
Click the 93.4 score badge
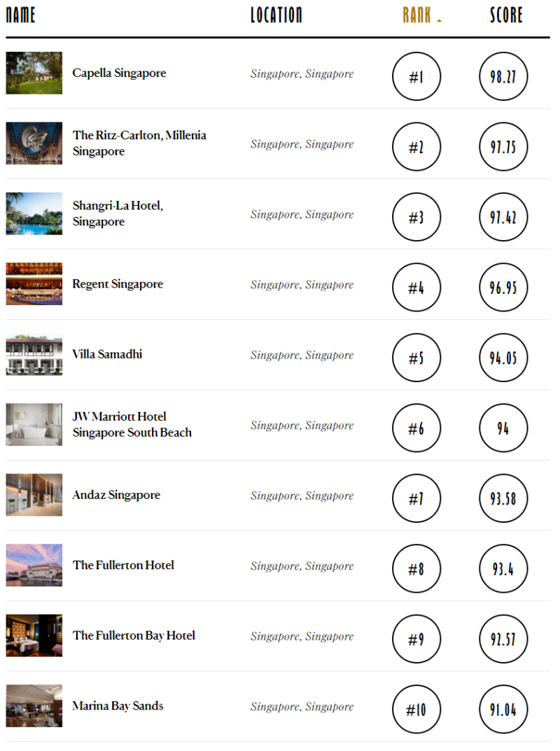(503, 568)
